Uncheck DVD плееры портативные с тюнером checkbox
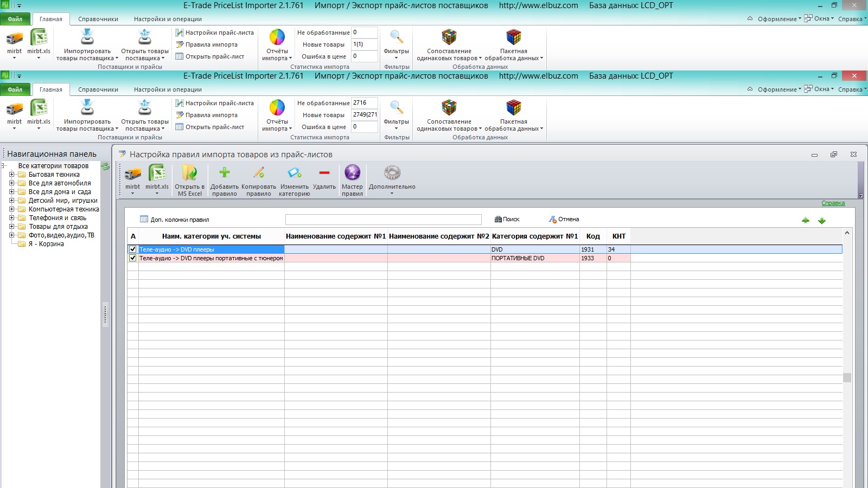 (x=132, y=258)
